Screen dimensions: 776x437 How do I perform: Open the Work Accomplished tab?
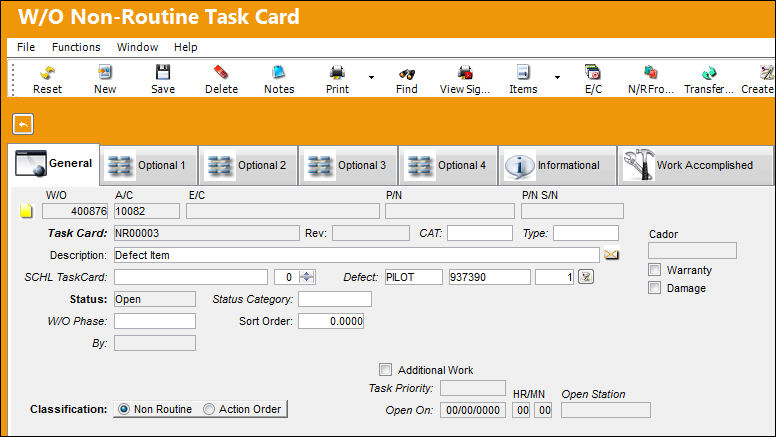pos(695,165)
